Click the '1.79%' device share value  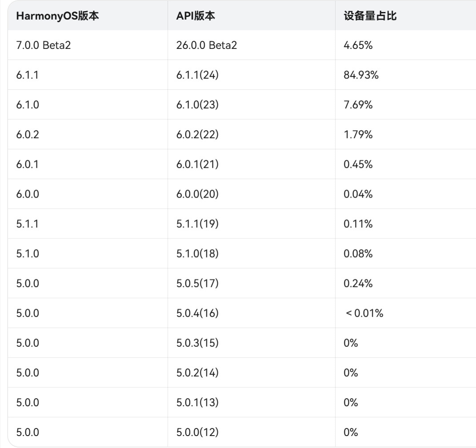[358, 135]
